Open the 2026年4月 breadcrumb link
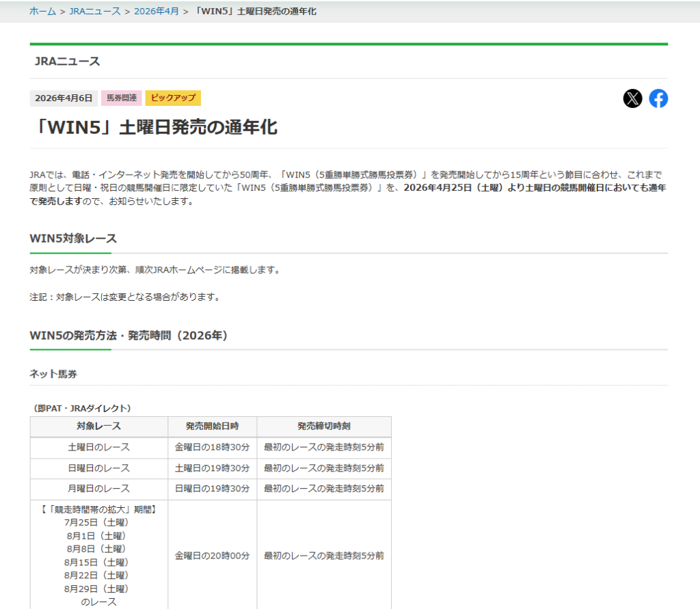The image size is (700, 609). pyautogui.click(x=157, y=11)
